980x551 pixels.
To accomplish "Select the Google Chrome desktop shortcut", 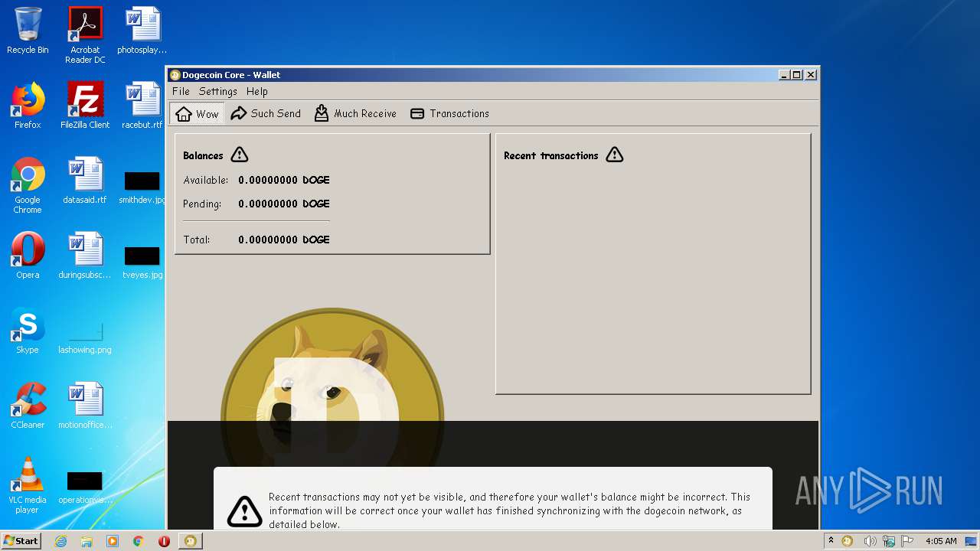I will pos(28,185).
